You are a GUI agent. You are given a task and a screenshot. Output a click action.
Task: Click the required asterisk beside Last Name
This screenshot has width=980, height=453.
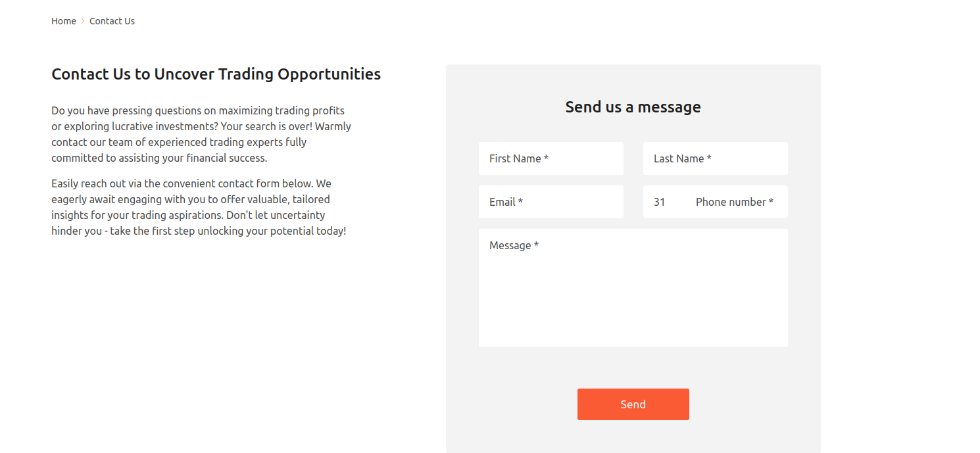pyautogui.click(x=709, y=158)
